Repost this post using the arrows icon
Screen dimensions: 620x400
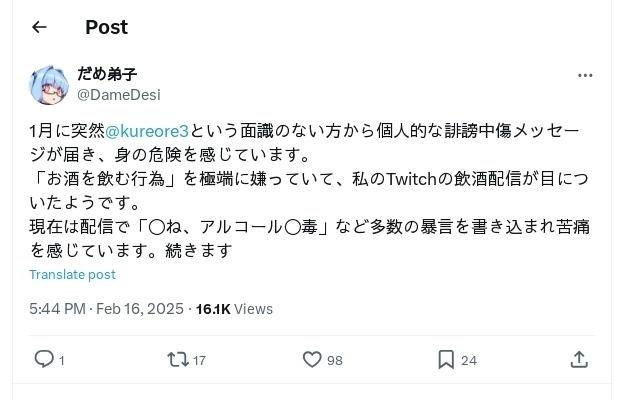(x=177, y=359)
